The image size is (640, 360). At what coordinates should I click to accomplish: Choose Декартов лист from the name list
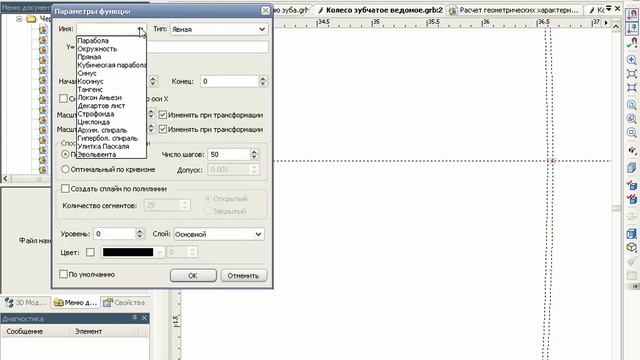point(101,105)
